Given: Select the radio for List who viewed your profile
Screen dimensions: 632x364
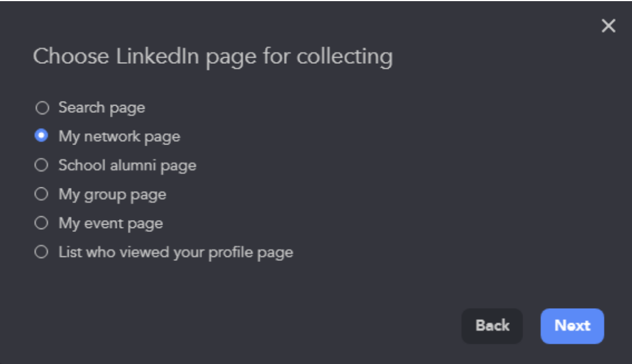Looking at the screenshot, I should [x=41, y=252].
